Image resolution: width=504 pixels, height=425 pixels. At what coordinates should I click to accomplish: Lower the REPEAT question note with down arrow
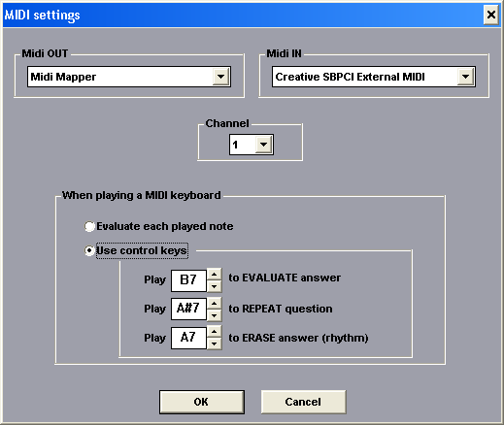(x=214, y=315)
